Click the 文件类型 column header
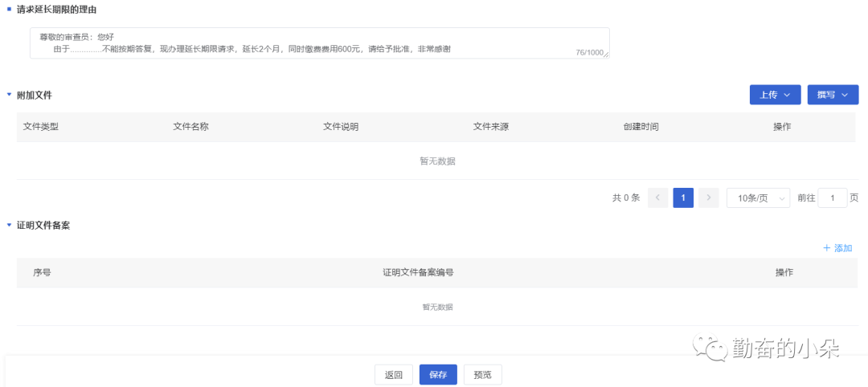Viewport: 868px width, 387px height. click(x=41, y=127)
